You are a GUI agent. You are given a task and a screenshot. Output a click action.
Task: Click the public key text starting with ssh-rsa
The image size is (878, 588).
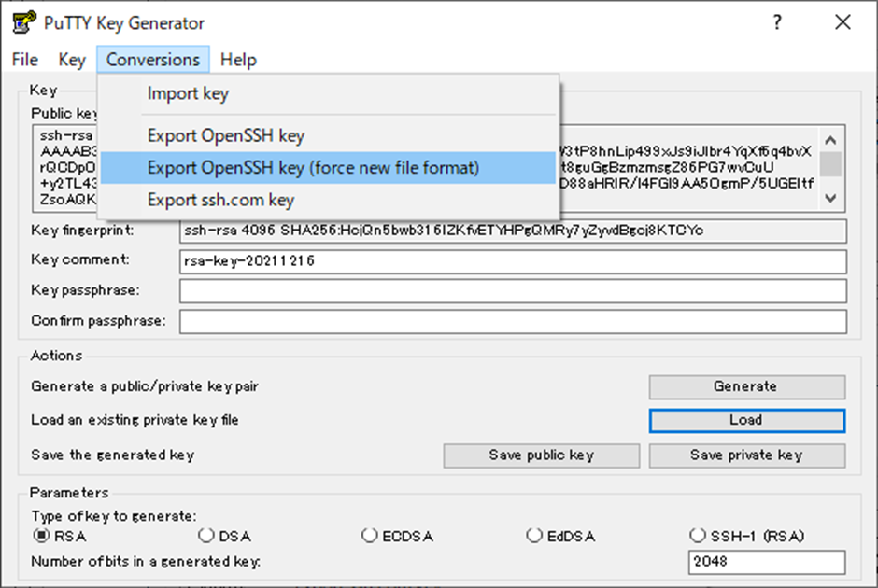[66, 134]
